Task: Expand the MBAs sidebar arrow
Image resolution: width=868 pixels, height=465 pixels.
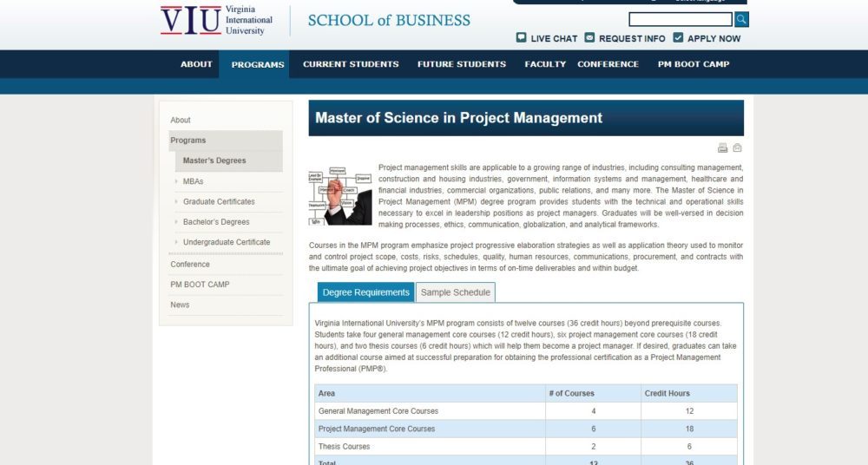Action: click(x=176, y=181)
